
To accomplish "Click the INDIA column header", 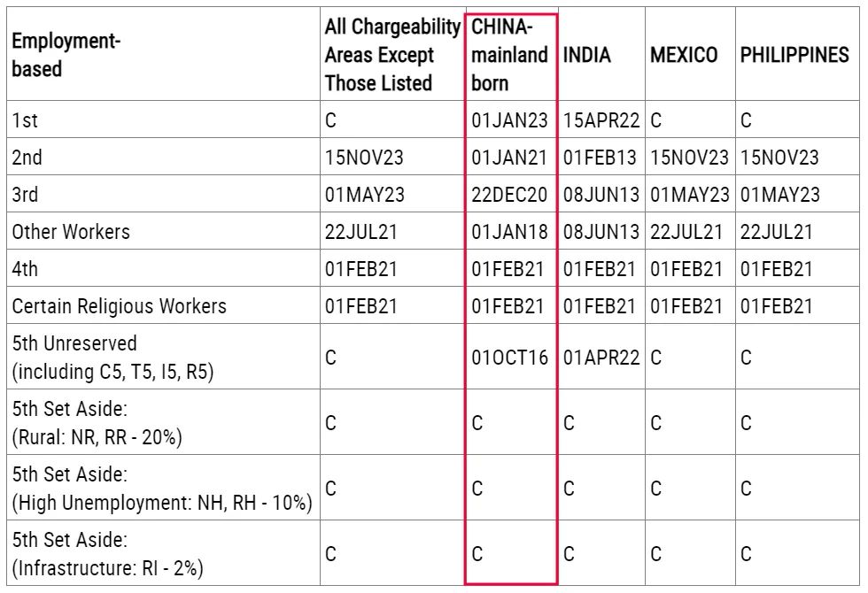I will tap(586, 55).
